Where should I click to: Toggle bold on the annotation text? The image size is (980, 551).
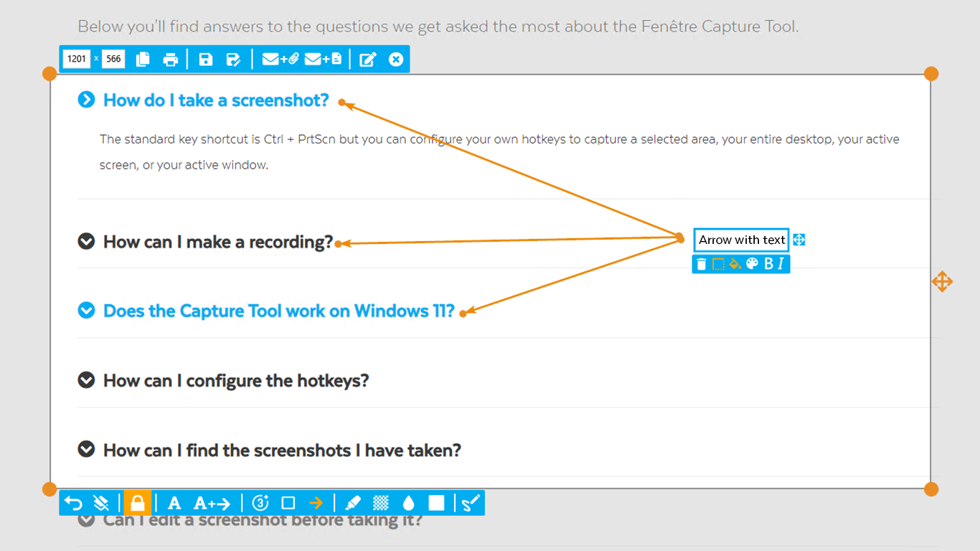[x=768, y=264]
